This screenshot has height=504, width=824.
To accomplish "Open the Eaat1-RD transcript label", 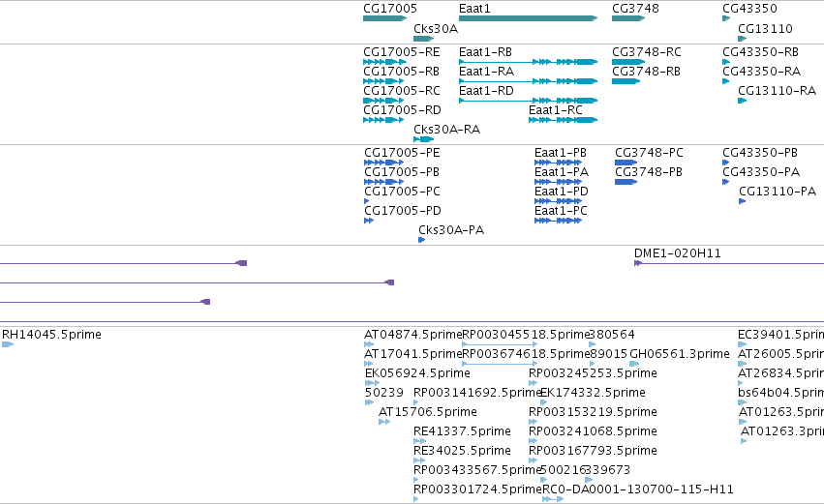I will click(486, 91).
